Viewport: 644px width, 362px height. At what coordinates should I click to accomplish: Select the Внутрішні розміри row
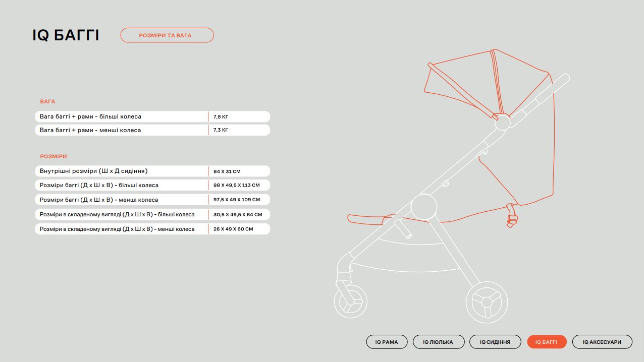click(121, 171)
